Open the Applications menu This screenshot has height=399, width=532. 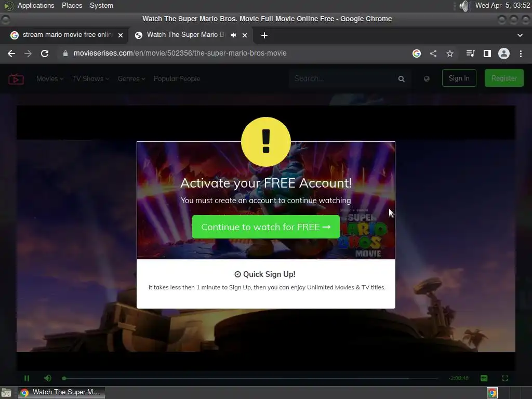pyautogui.click(x=36, y=5)
